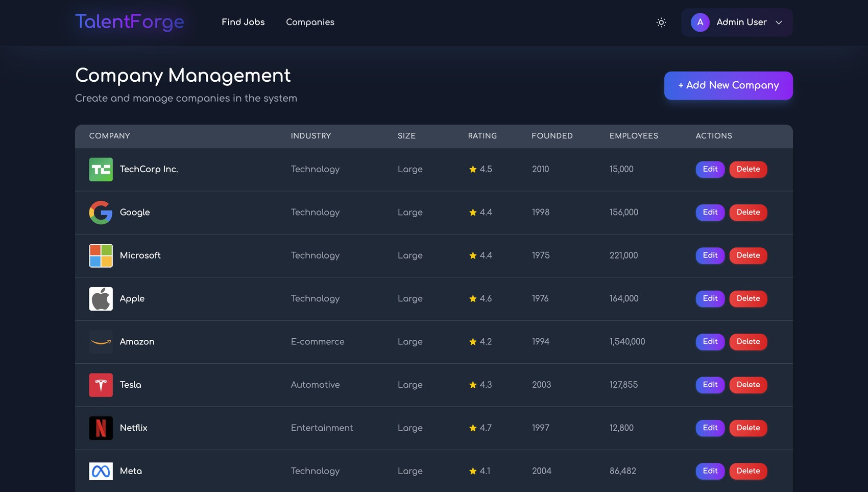
Task: Click Add New Company button
Action: click(728, 85)
